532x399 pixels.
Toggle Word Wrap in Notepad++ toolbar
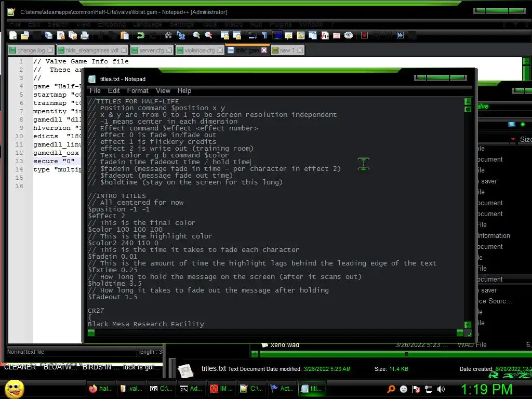pos(252,35)
